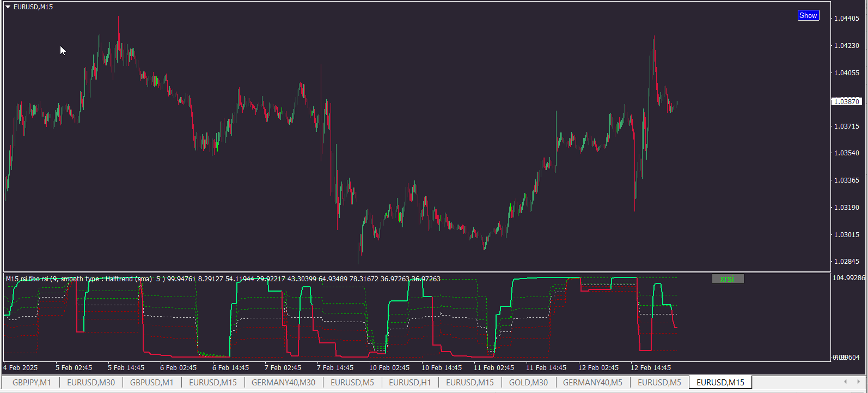Click the right chart-tabs scroll arrow
The width and height of the screenshot is (868, 393).
[860, 382]
